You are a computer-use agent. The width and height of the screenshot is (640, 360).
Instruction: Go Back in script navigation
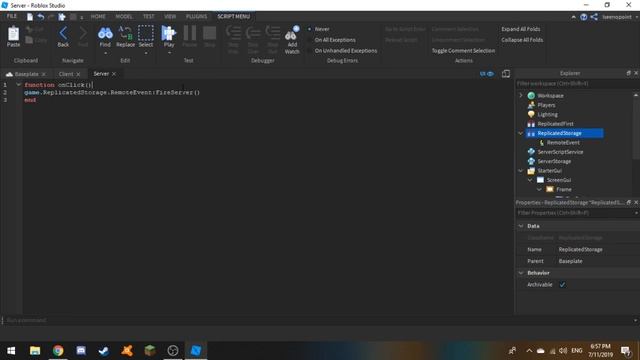(x=63, y=33)
